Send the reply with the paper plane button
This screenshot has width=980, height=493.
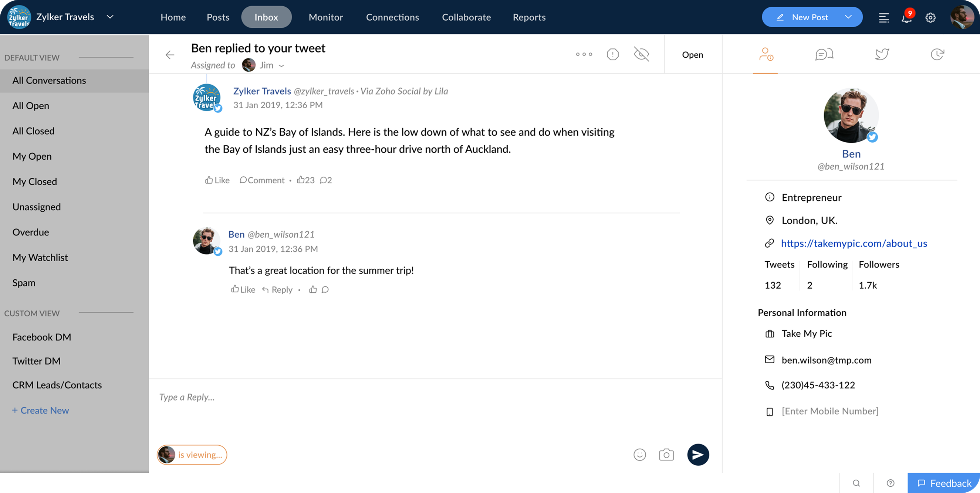[698, 455]
